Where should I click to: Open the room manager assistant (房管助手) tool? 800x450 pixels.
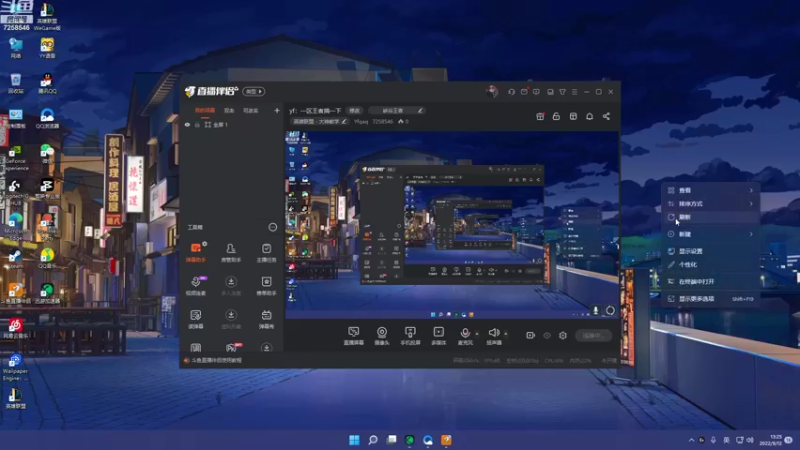(231, 253)
